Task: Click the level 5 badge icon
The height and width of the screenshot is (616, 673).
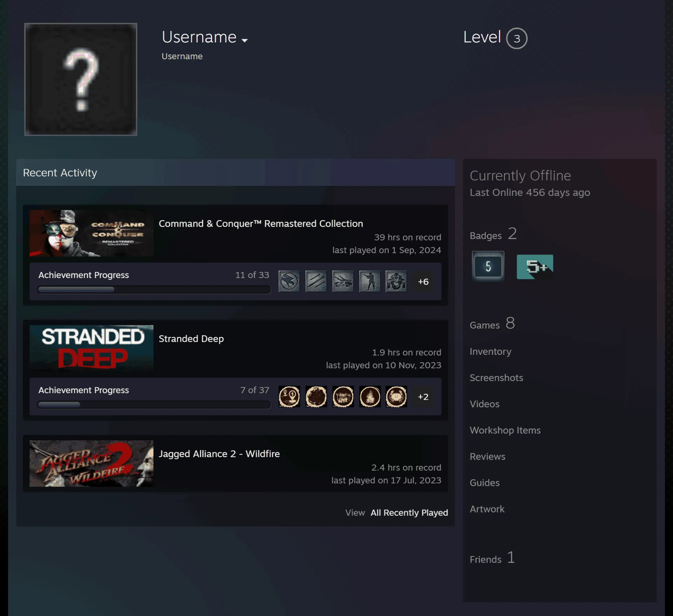Action: pyautogui.click(x=488, y=266)
